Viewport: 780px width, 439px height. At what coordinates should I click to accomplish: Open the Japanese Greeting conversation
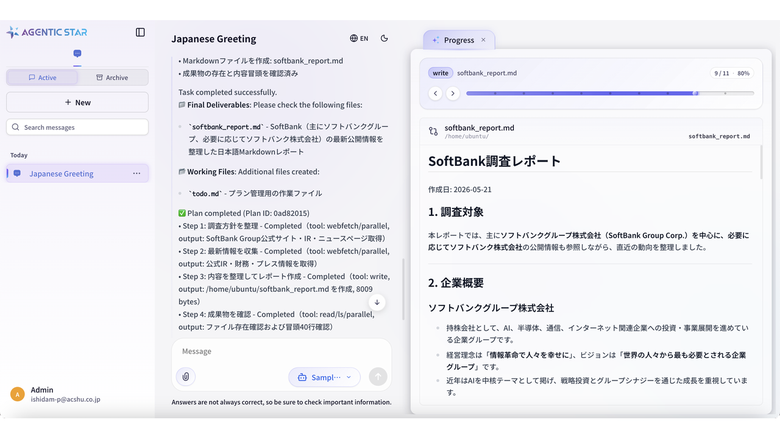[x=77, y=174]
